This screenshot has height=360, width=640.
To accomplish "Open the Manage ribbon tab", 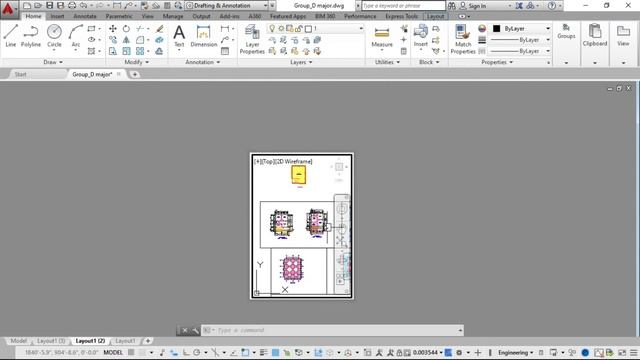I will click(173, 16).
